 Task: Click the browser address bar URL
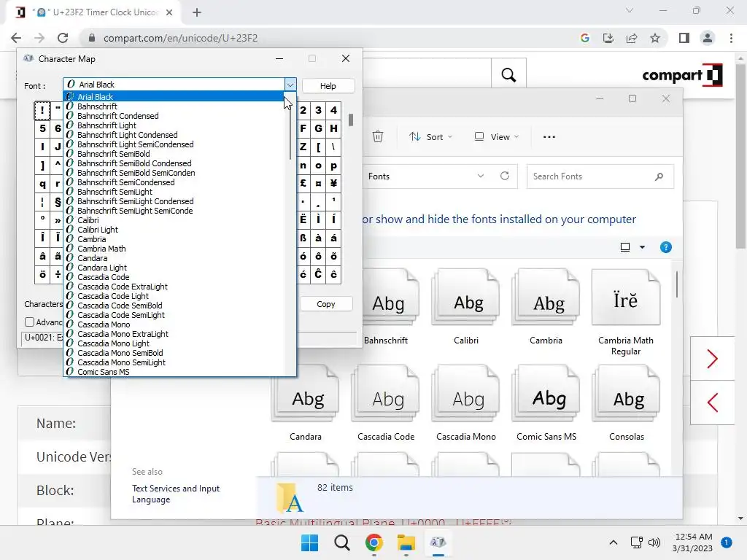coord(180,38)
